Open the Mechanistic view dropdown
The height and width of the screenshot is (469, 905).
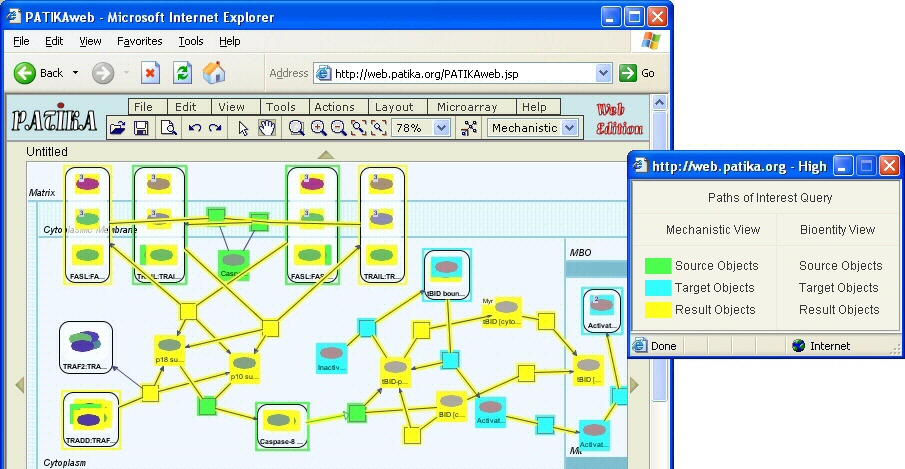click(570, 128)
